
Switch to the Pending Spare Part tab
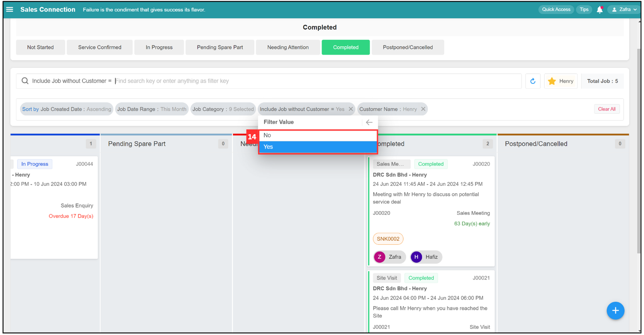click(x=220, y=47)
